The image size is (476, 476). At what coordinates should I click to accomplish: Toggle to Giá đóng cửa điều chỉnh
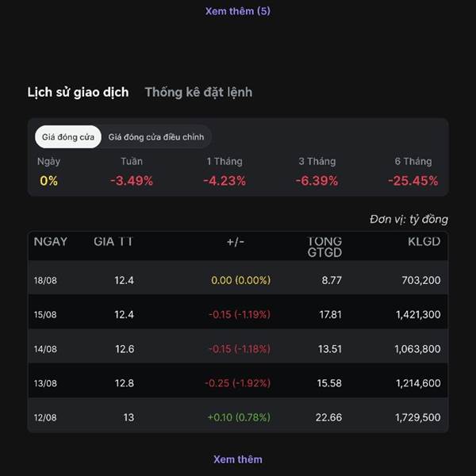click(156, 137)
